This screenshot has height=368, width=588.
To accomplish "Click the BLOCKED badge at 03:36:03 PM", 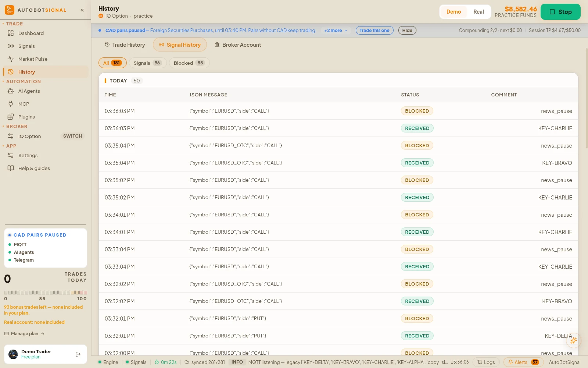I will click(417, 111).
